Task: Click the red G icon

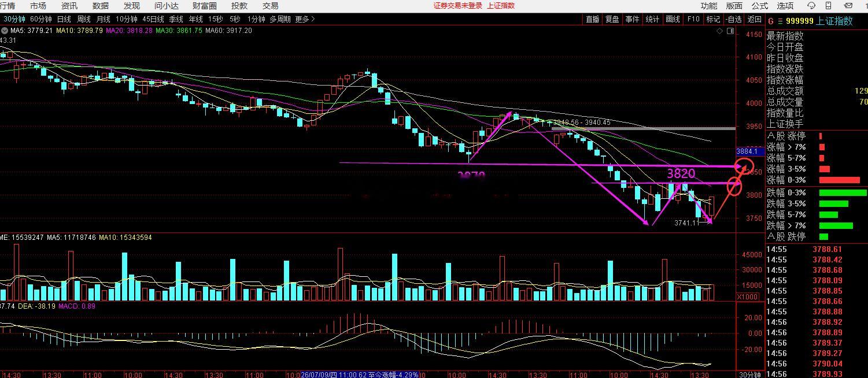Action: click(x=770, y=21)
